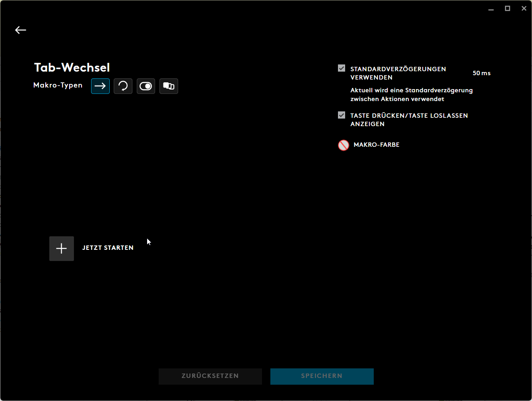This screenshot has height=401, width=532.
Task: Click the Taste drücken/Taste loslassen anzeigen label
Action: click(409, 120)
